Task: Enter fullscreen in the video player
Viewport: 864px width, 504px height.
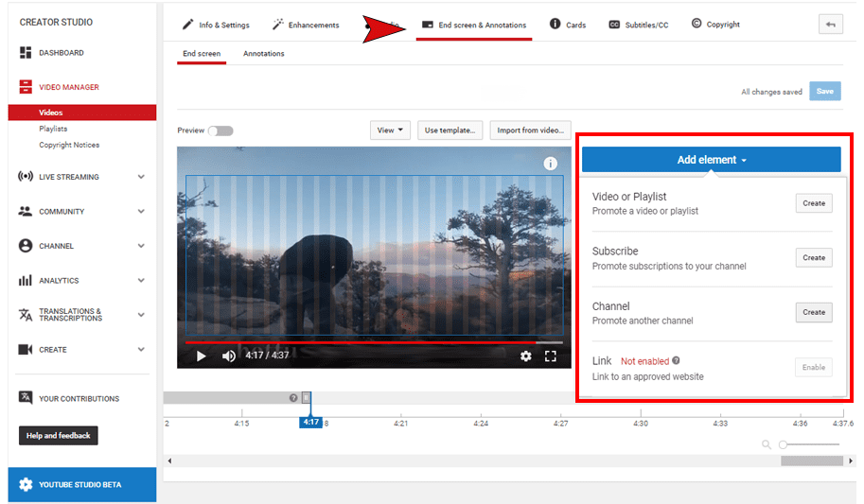Action: [550, 356]
